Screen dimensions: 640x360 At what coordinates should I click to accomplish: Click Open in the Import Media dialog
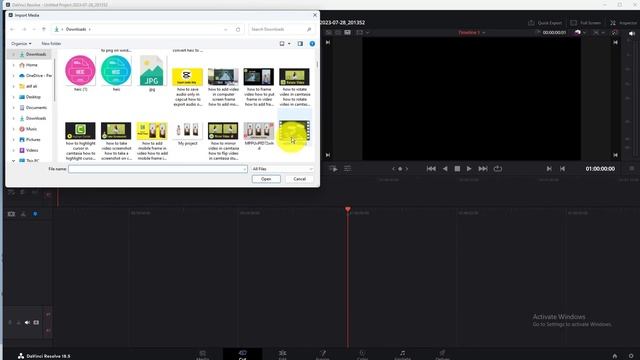click(x=266, y=179)
